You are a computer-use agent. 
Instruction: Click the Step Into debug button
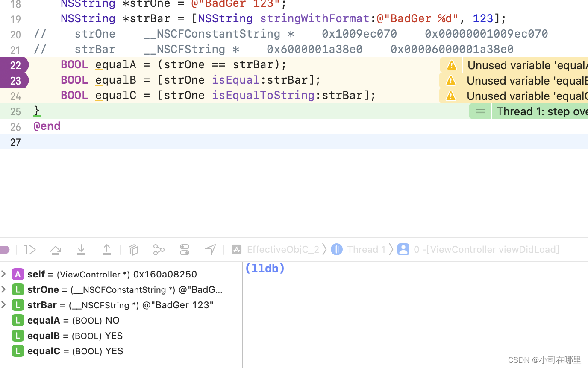click(81, 250)
